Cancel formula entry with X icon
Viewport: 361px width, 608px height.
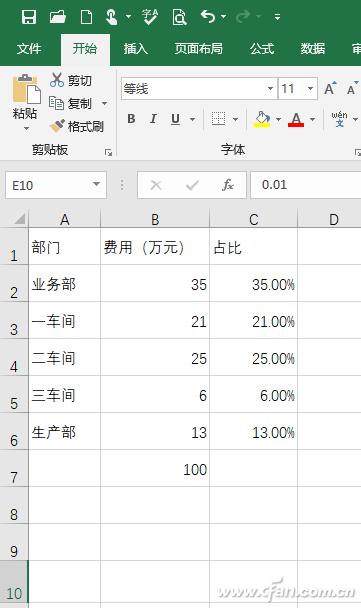[x=156, y=185]
